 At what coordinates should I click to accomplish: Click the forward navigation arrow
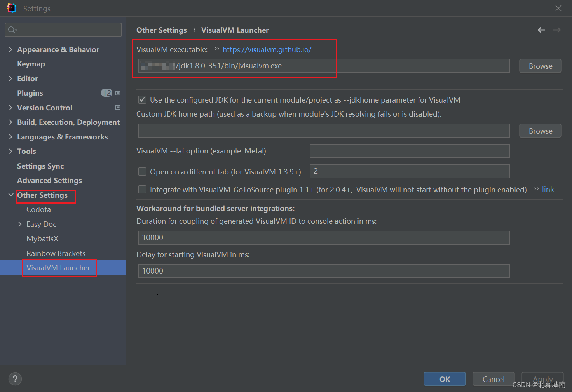coord(557,30)
